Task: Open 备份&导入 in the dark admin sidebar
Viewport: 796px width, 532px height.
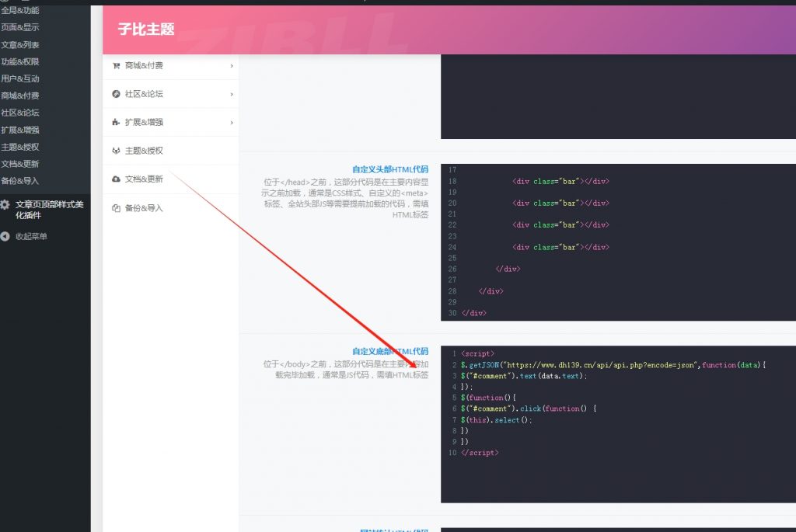Action: click(20, 180)
